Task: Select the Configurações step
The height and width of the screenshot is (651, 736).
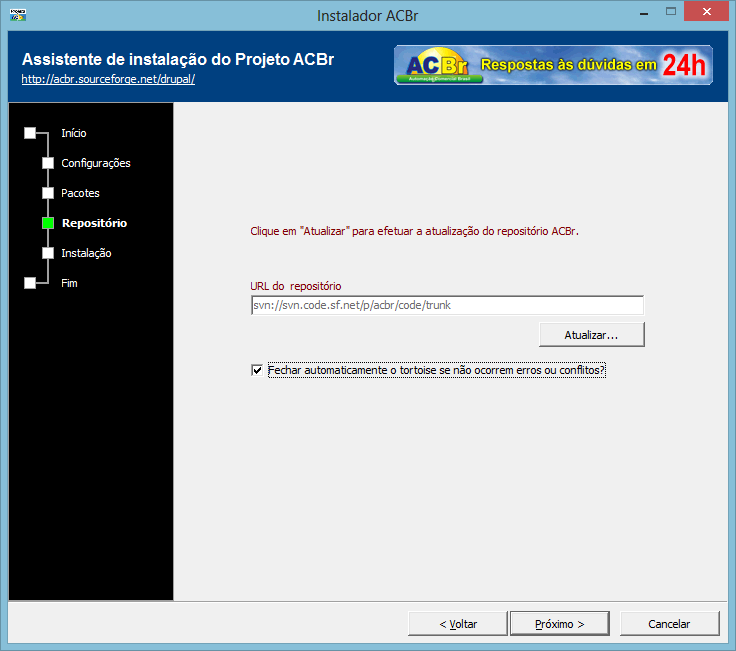Action: (96, 163)
